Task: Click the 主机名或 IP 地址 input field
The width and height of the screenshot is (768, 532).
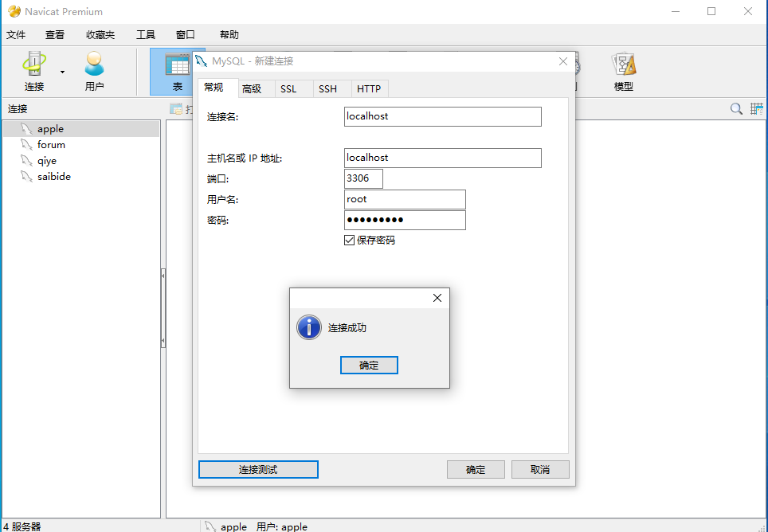Action: (x=443, y=158)
